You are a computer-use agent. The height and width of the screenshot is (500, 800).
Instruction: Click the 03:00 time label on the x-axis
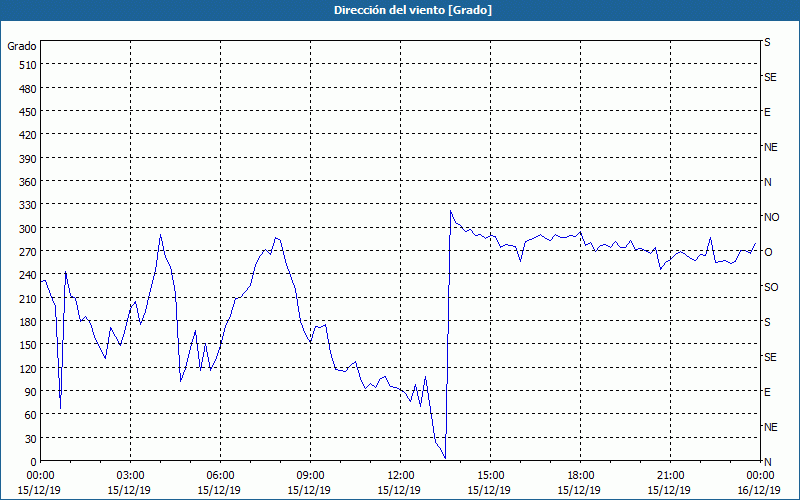(x=131, y=476)
